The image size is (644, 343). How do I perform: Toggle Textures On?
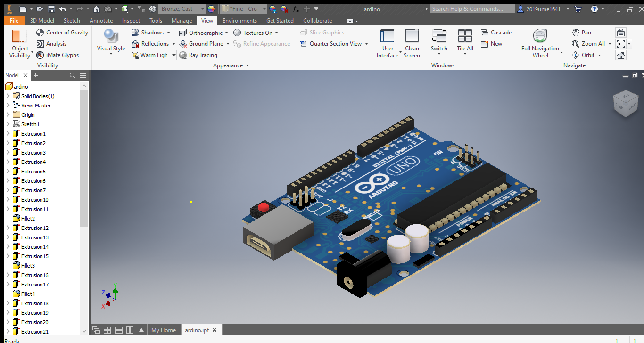253,33
